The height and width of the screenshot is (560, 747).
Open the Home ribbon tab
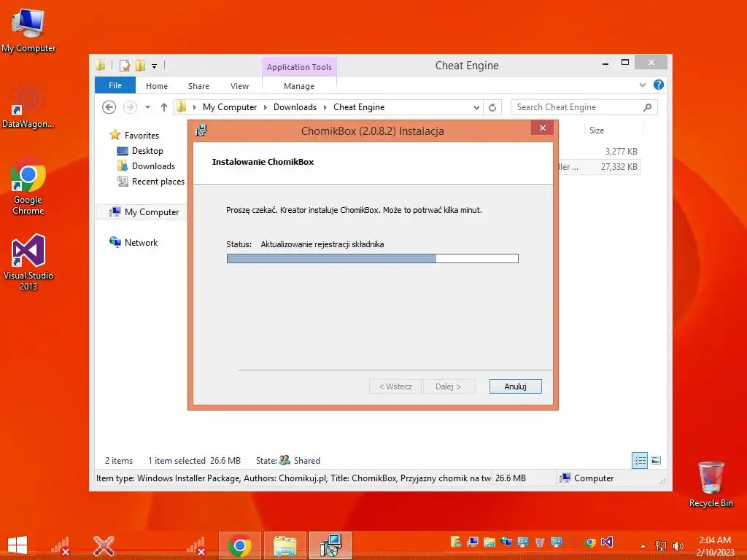[157, 86]
